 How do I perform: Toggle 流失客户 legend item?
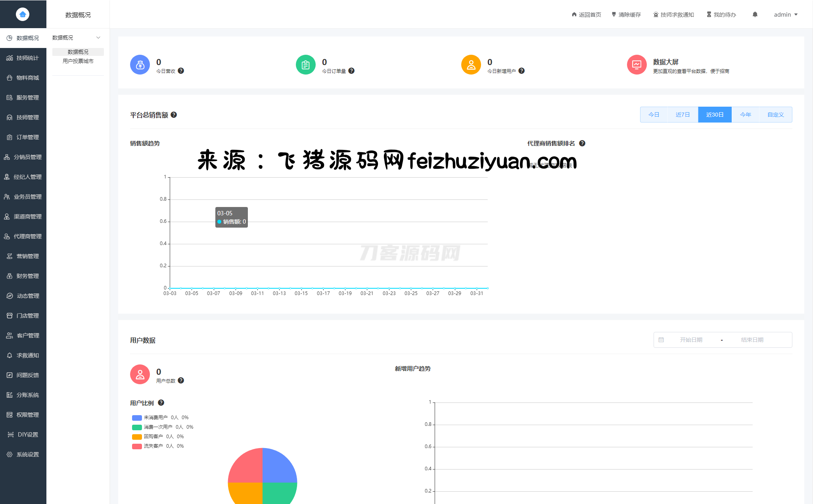153,446
